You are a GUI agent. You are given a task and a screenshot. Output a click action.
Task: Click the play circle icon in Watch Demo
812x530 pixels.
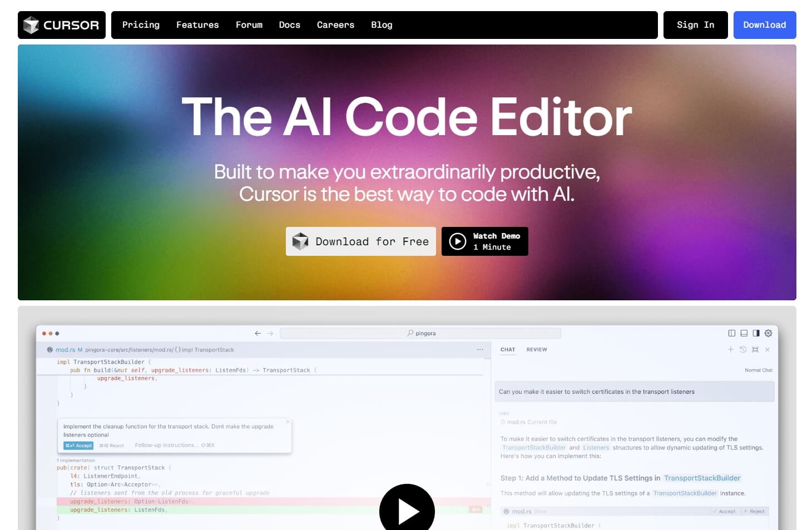coord(457,241)
